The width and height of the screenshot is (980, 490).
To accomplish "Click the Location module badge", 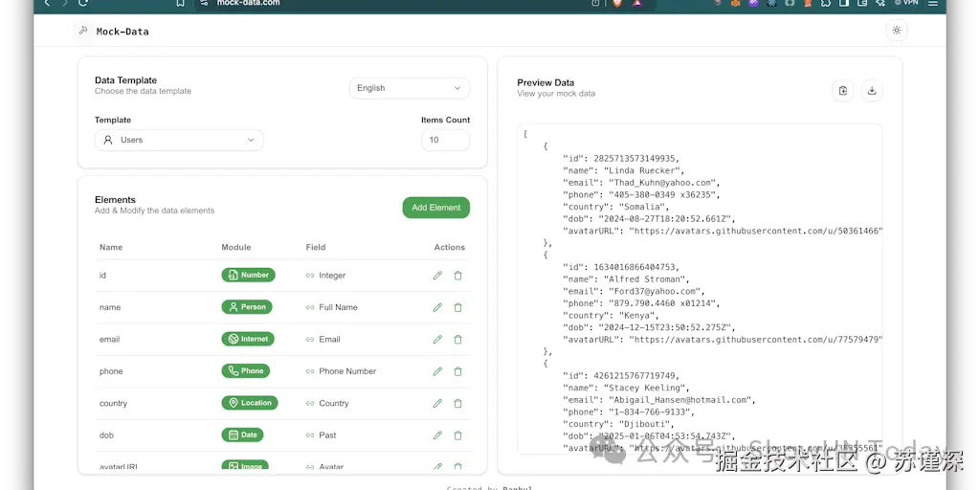I will (x=250, y=403).
